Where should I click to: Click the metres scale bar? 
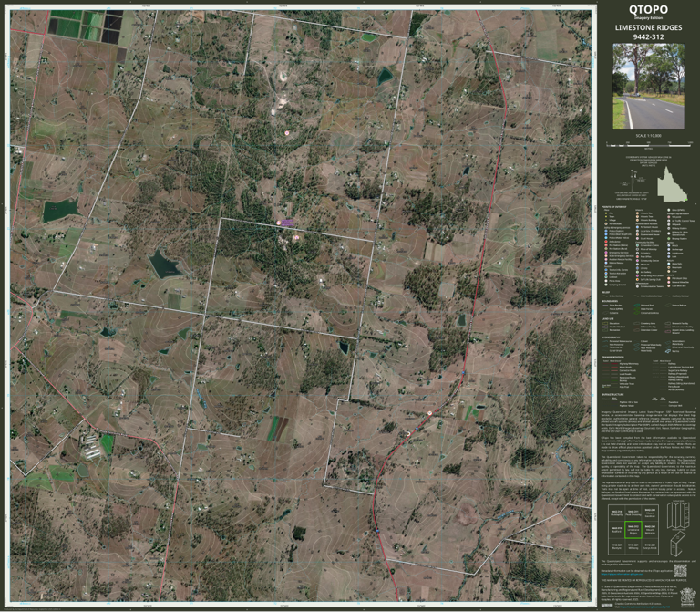pos(650,145)
